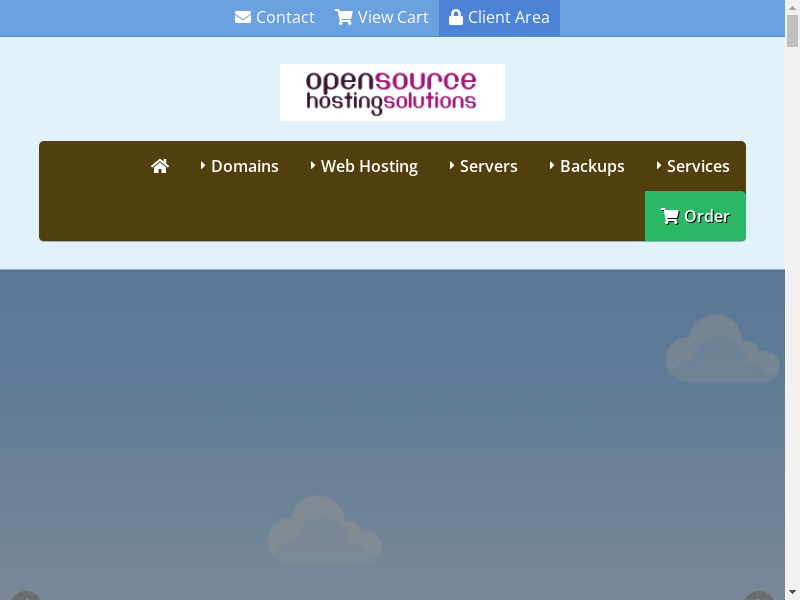Screen dimensions: 800x600
Task: Click the envelope icon beside Contact
Action: click(x=243, y=18)
